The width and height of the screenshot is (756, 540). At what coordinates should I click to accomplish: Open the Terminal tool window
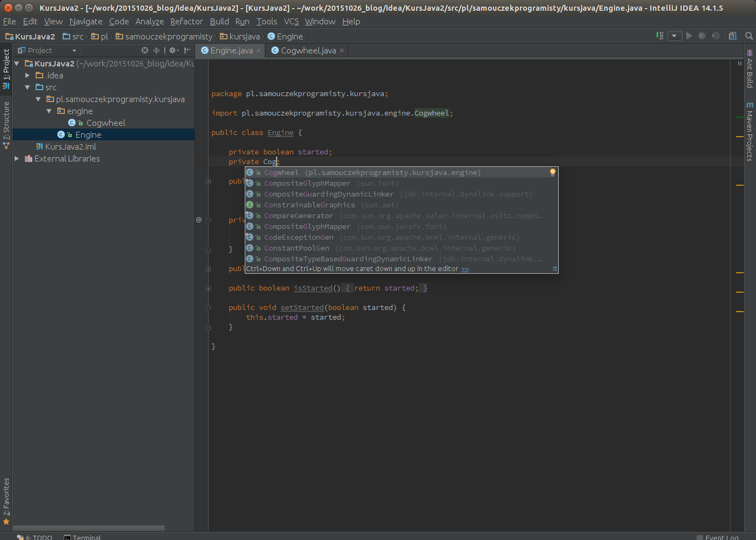82,537
